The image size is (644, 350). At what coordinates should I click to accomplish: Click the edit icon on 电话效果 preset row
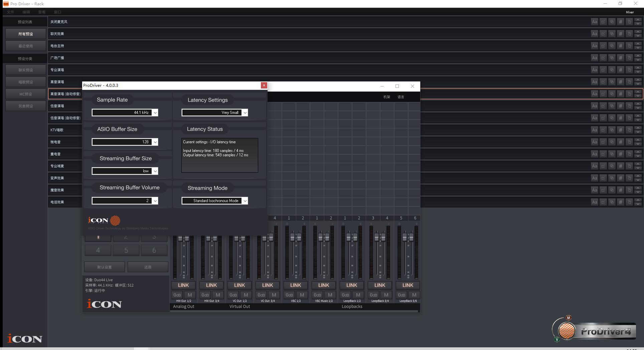[603, 202]
